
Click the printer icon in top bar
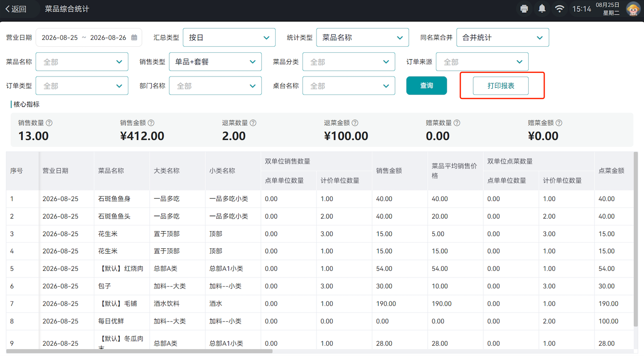(524, 9)
